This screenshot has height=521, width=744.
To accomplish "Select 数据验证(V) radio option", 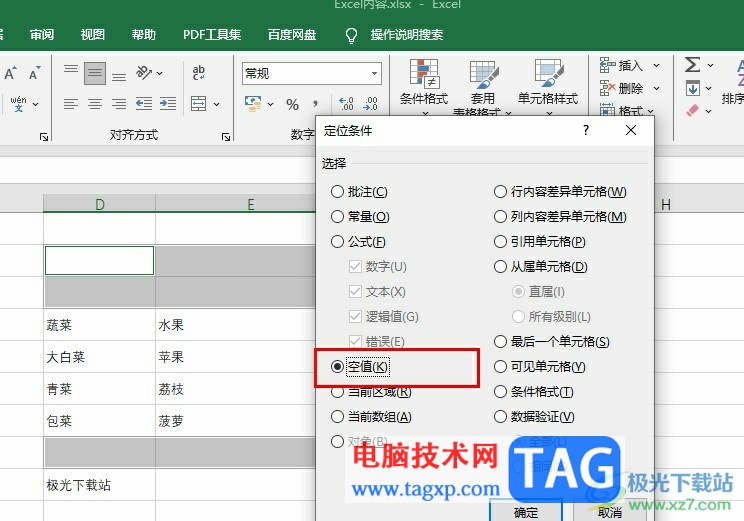I will [x=534, y=417].
